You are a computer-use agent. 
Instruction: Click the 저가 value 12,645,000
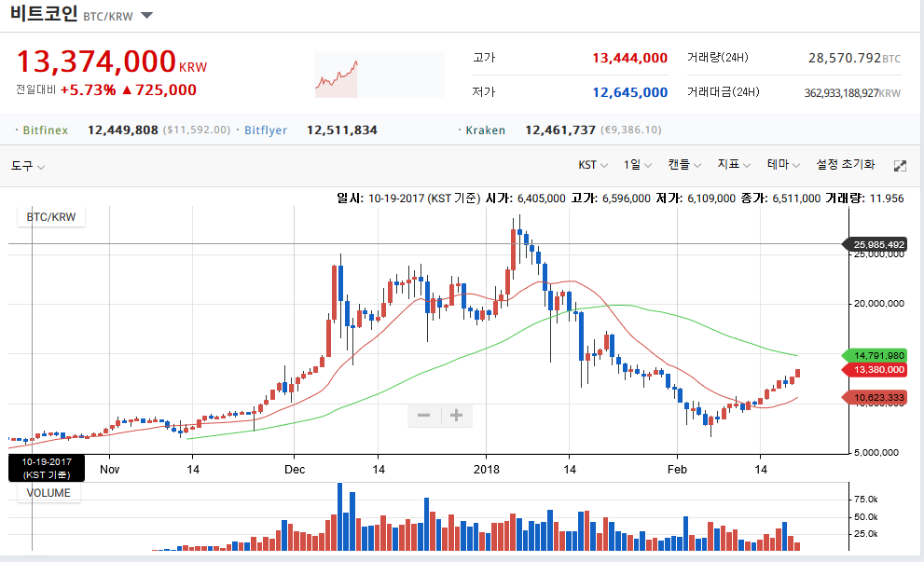tap(630, 92)
